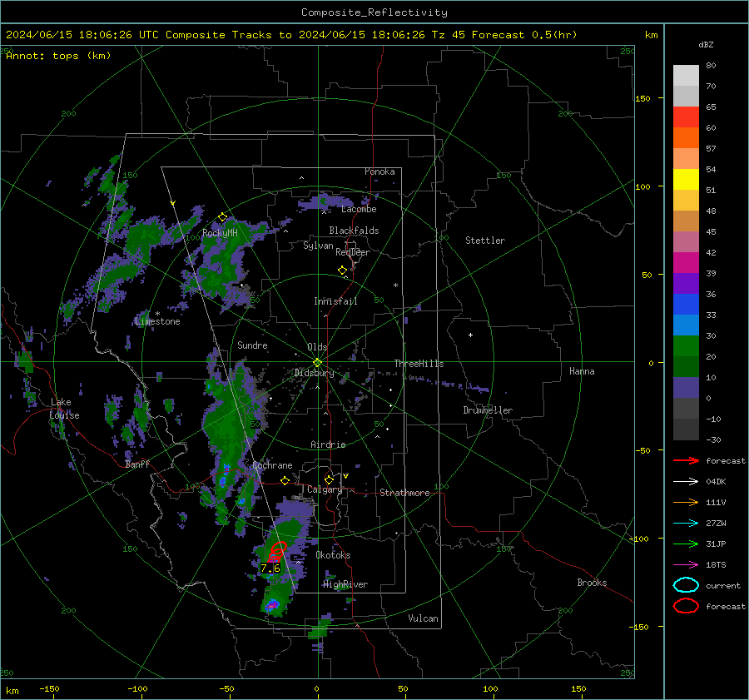This screenshot has height=700, width=749.
Task: Click the Sundre town label
Action: 252,345
